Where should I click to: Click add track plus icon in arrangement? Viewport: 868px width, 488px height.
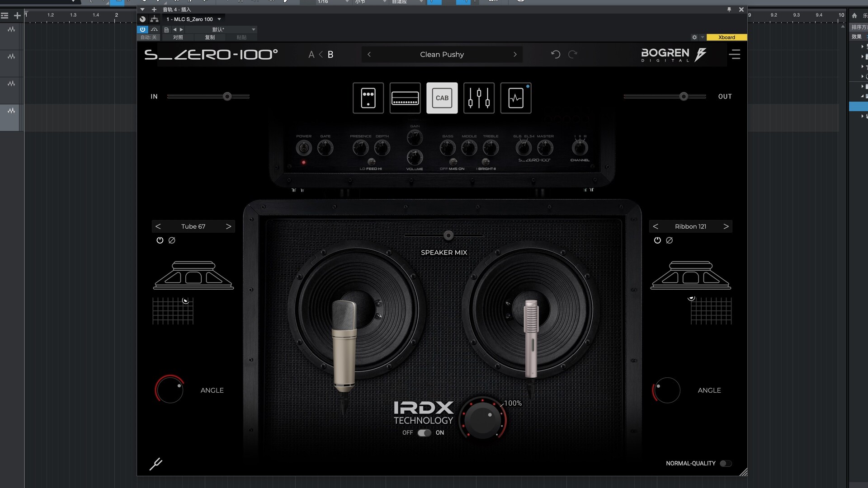point(17,15)
